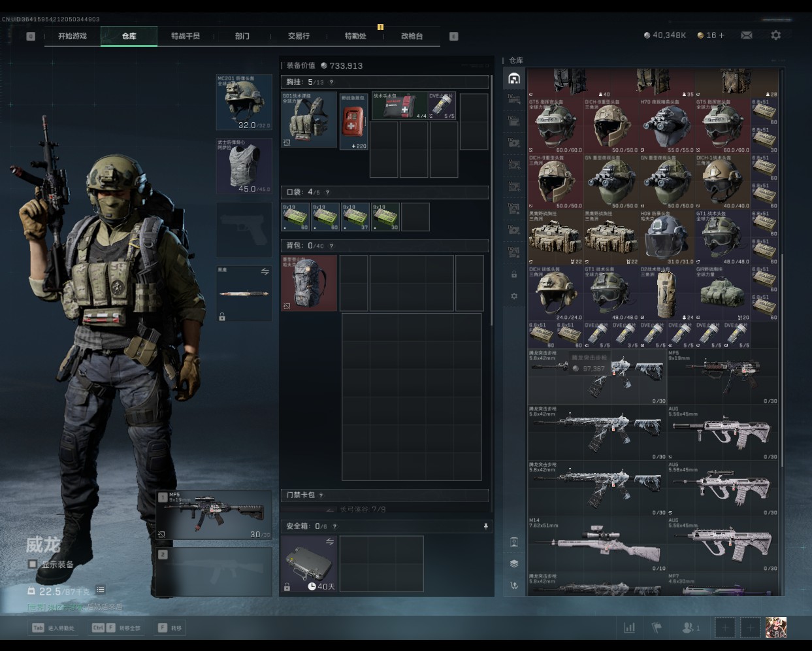Click the Tab 进入特勤处 button

54,628
